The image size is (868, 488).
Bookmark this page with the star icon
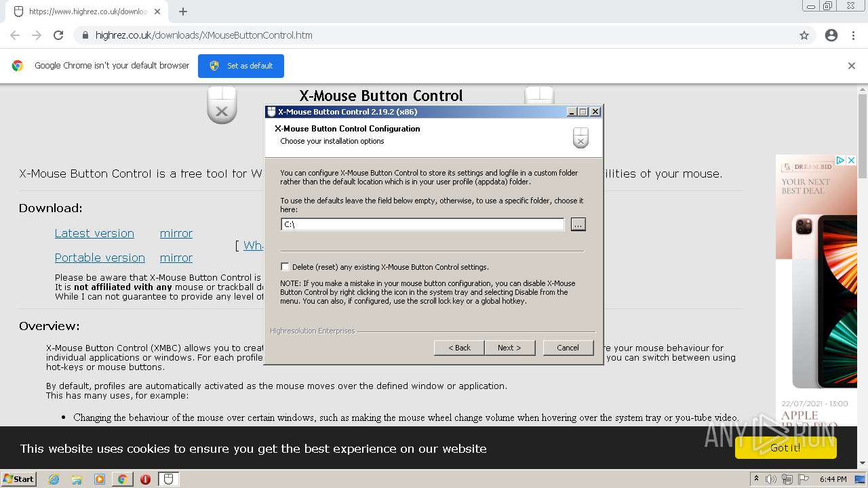click(804, 35)
